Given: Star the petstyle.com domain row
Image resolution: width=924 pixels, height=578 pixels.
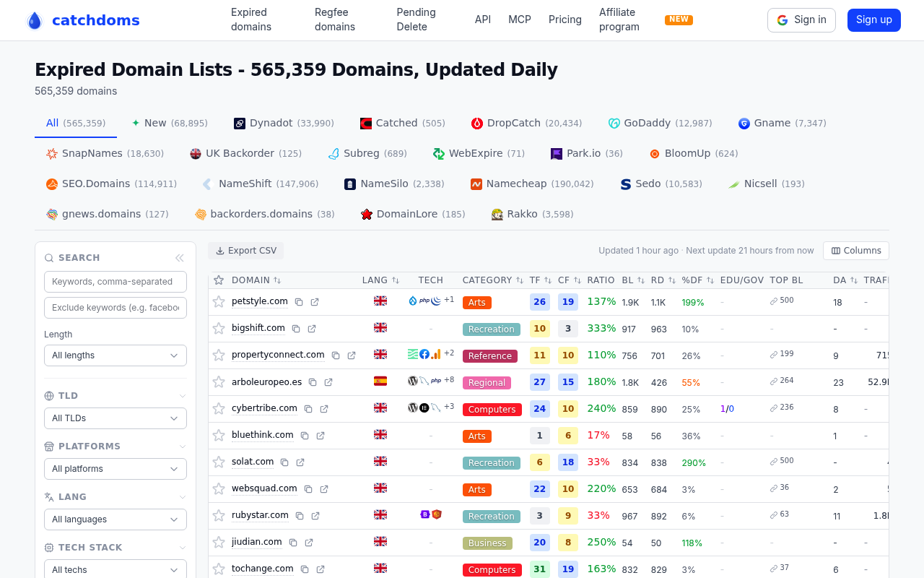Looking at the screenshot, I should pos(219,301).
